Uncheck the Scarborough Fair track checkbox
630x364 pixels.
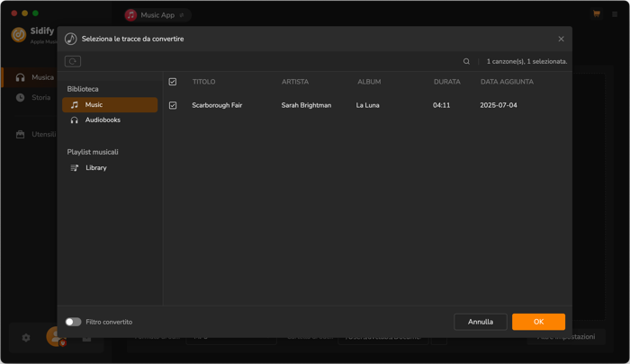pos(173,105)
